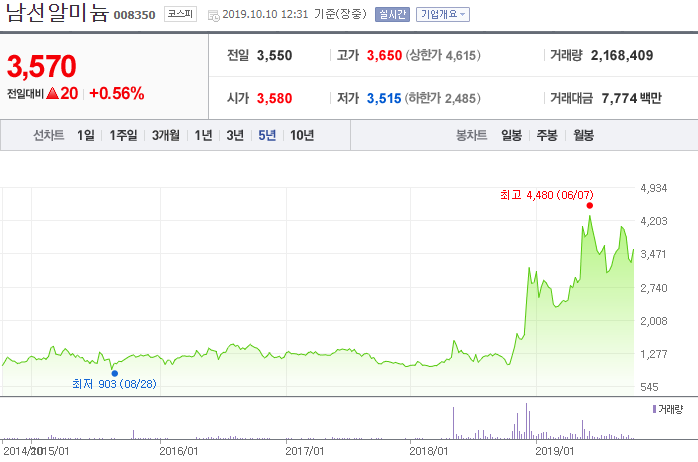This screenshot has width=698, height=462.
Task: Click the 코스피 market badge
Action: click(x=180, y=14)
